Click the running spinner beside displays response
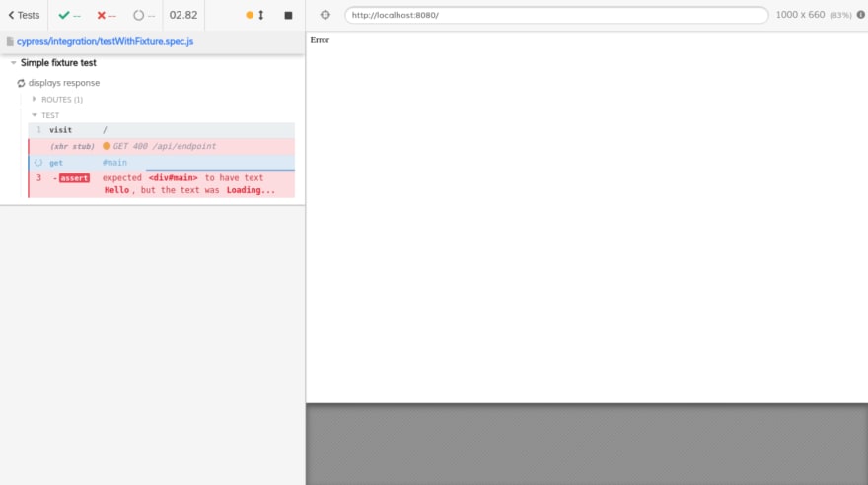868x485 pixels. [x=22, y=83]
